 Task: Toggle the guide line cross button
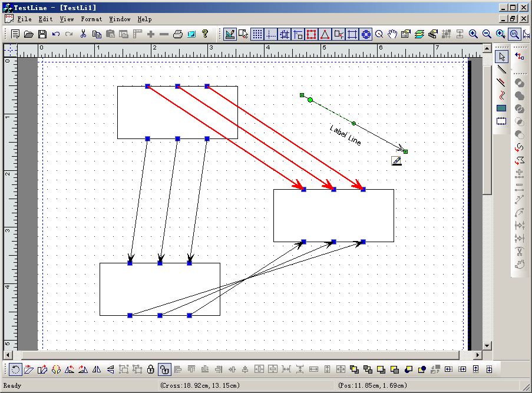pyautogui.click(x=271, y=34)
